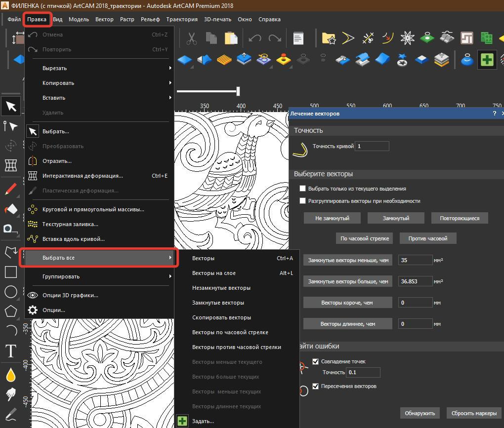This screenshot has height=428, width=504.
Task: Click the Точность 0.1 input field
Action: 363,372
